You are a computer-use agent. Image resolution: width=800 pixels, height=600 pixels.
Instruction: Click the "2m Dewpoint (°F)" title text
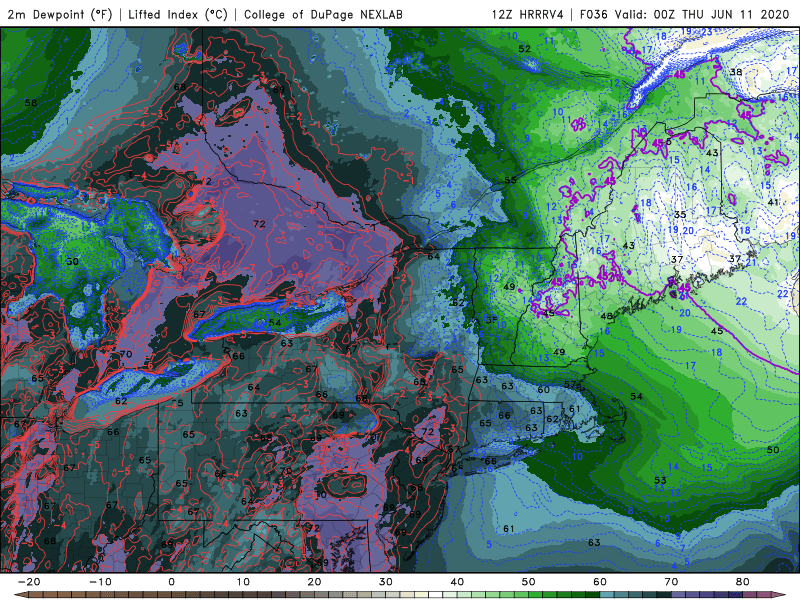pos(59,14)
